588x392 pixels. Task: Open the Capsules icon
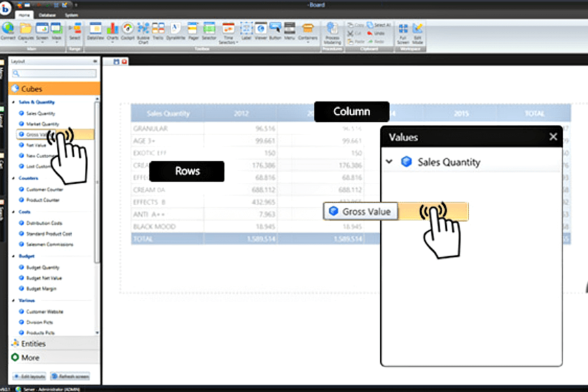(25, 30)
